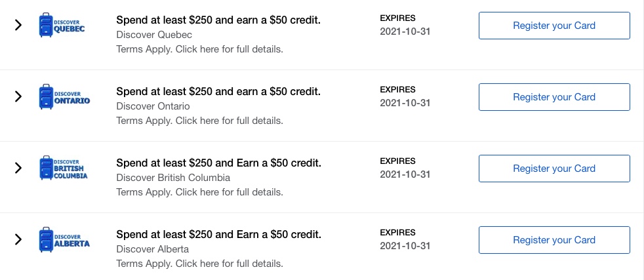Expand the Discover British Columbia offer chevron

point(18,169)
